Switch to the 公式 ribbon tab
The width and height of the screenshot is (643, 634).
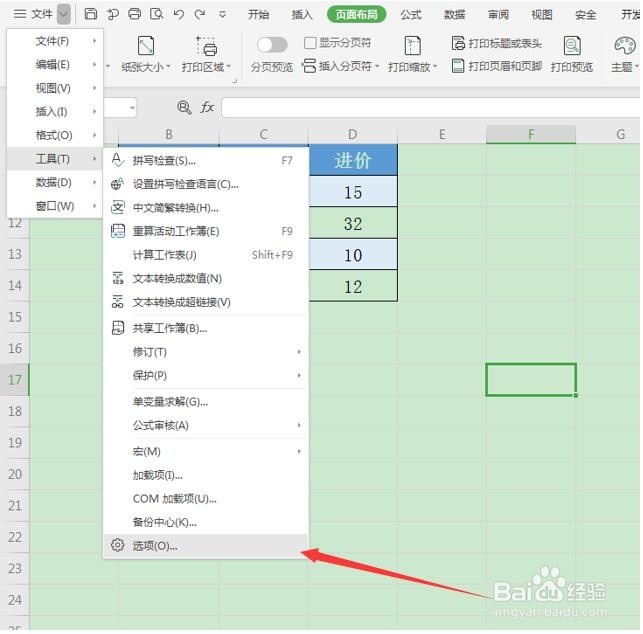(411, 15)
